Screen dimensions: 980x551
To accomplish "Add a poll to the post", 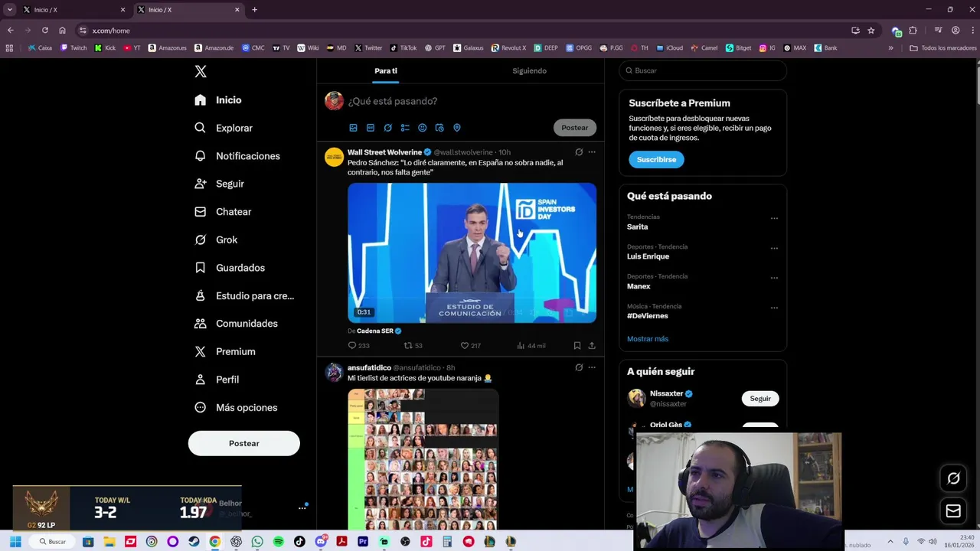I will click(405, 128).
